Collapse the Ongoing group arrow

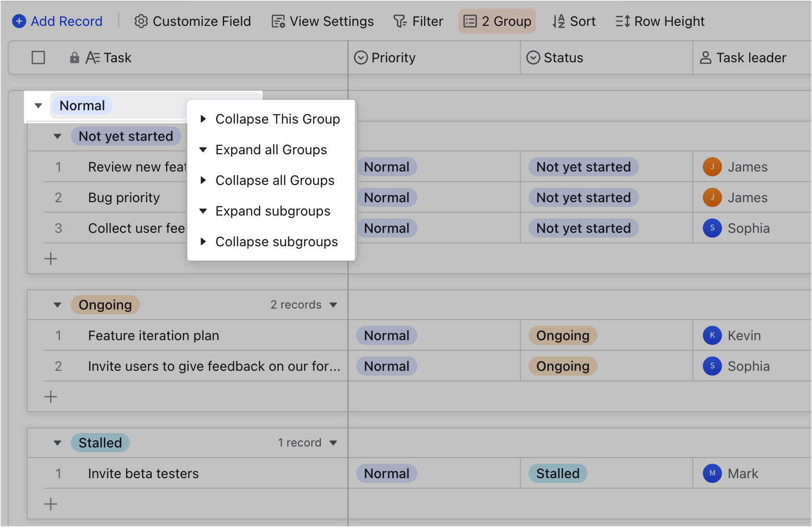[57, 305]
